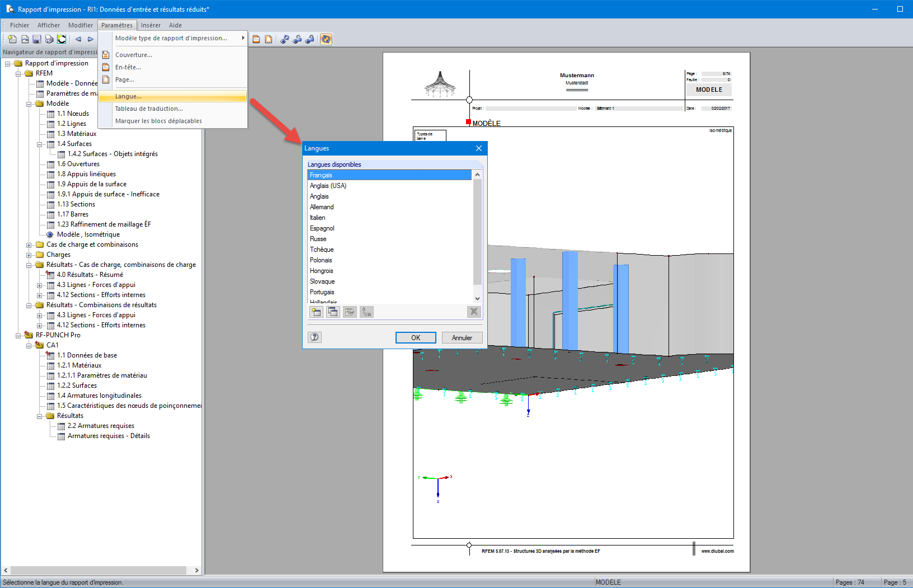Click the table icon beside 2.2 Armatures requises
Screen dimensions: 913x588
(62, 426)
